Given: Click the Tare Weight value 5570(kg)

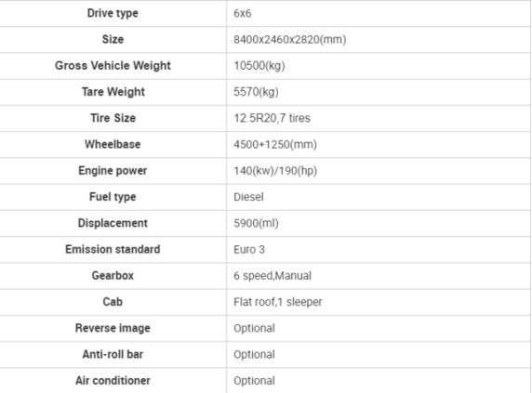Looking at the screenshot, I should (256, 92).
